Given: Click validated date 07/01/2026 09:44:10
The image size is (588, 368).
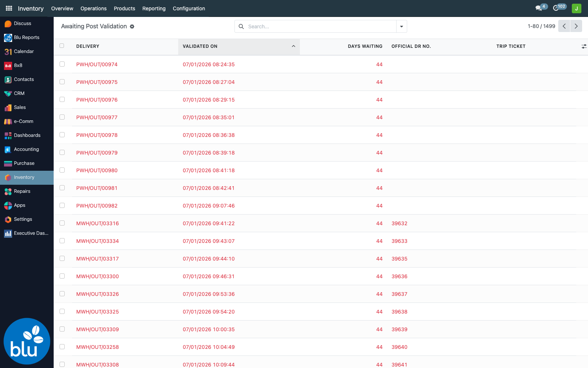Looking at the screenshot, I should [x=209, y=259].
